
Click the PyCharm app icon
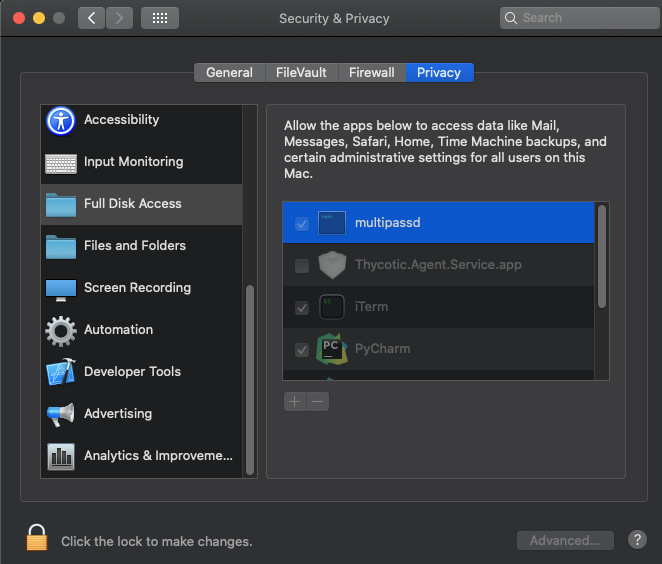pyautogui.click(x=332, y=349)
